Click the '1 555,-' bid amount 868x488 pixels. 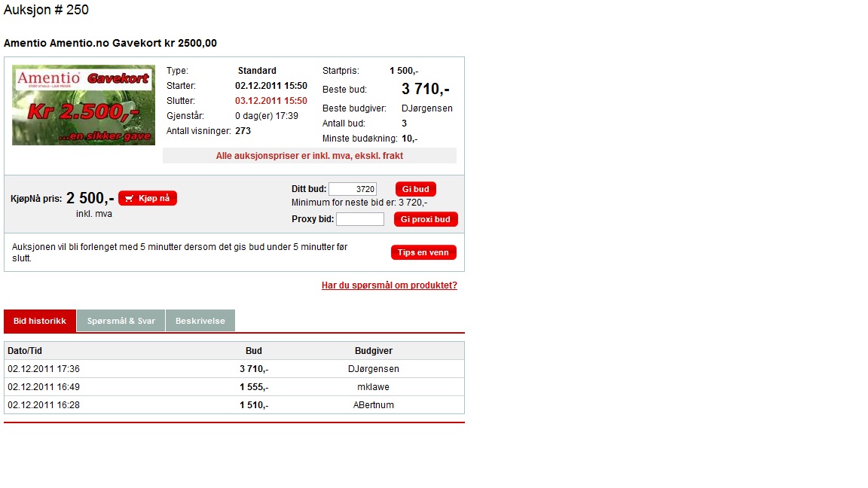point(254,387)
